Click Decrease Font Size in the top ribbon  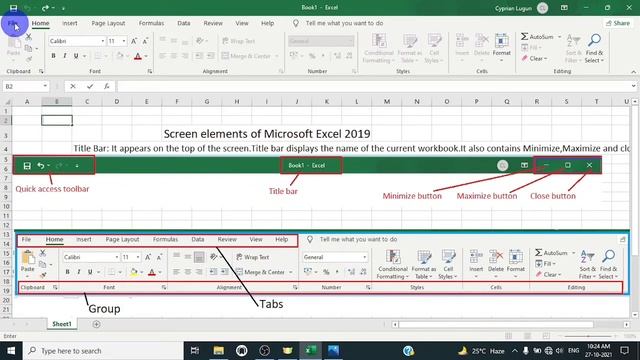point(145,41)
